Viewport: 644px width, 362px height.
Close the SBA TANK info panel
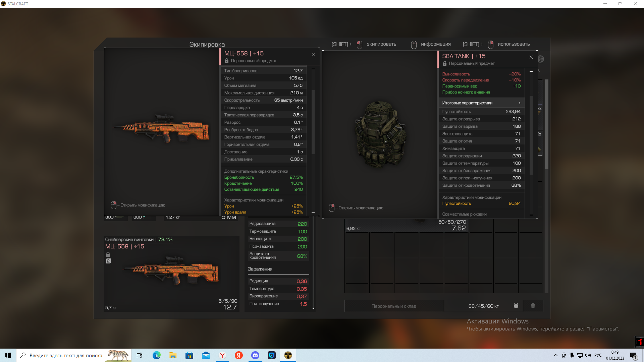tap(531, 57)
